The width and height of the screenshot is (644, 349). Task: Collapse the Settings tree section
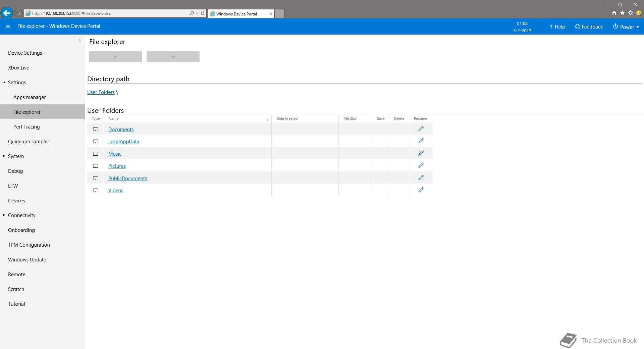click(x=4, y=82)
